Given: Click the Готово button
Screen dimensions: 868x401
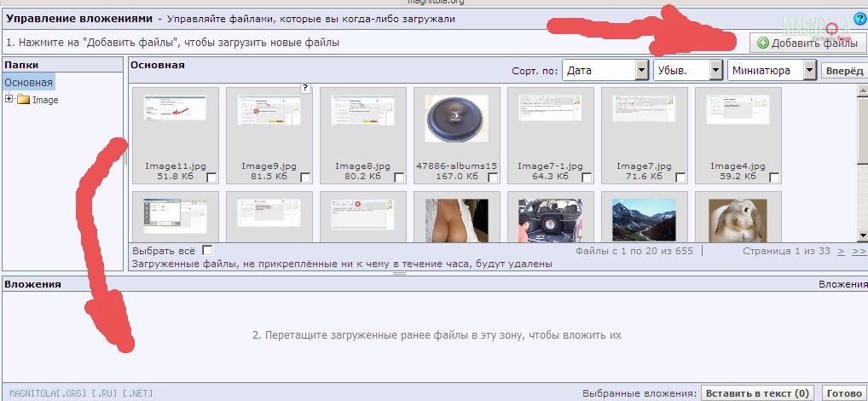Looking at the screenshot, I should 844,393.
